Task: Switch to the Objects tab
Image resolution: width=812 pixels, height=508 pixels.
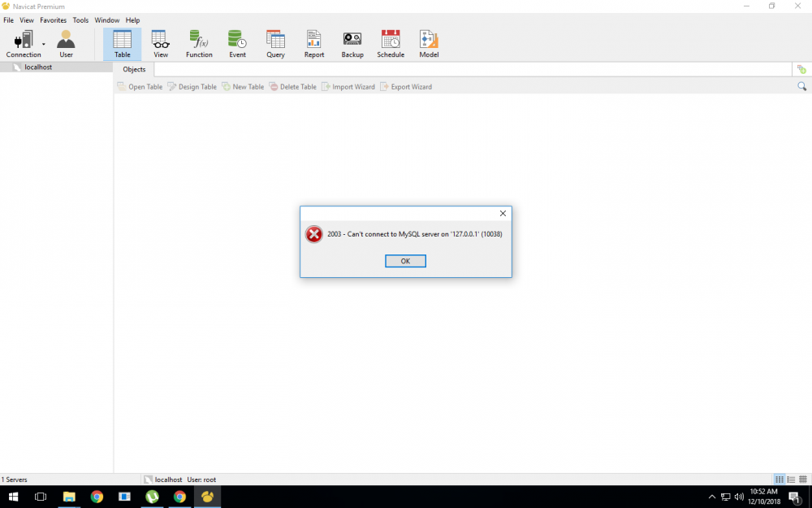Action: click(134, 70)
